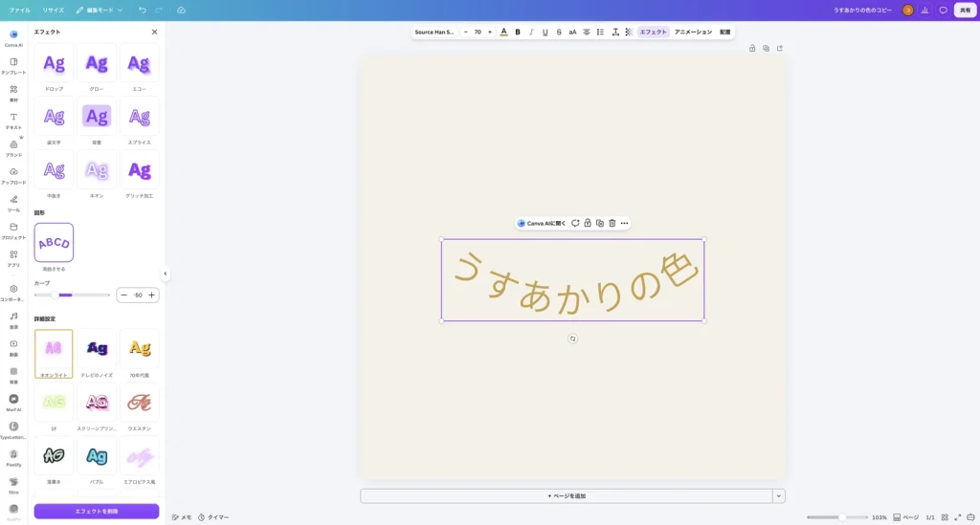The height and width of the screenshot is (525, 980).
Task: Toggle underline formatting
Action: click(545, 32)
